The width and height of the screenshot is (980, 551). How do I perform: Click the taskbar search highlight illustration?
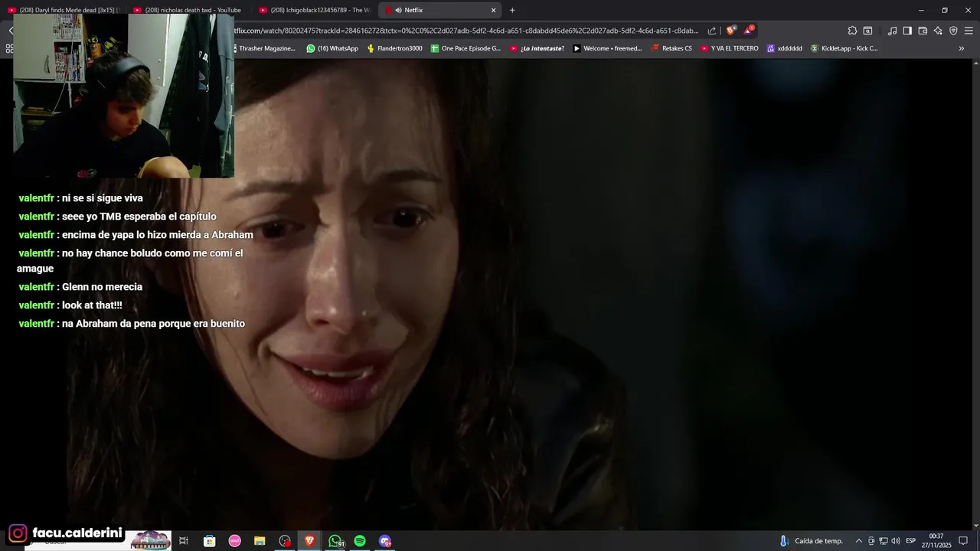click(151, 541)
